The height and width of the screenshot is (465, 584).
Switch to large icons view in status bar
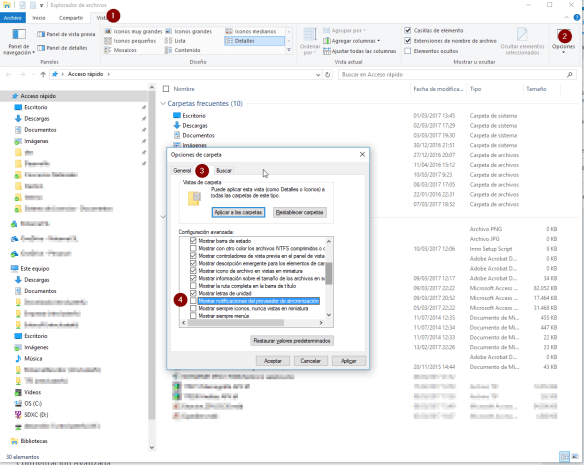[575, 456]
